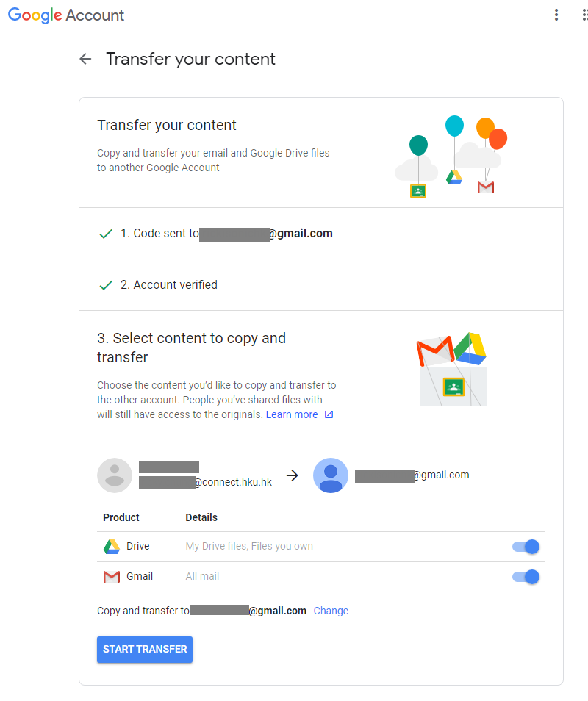The width and height of the screenshot is (588, 701).
Task: Click the Gmail and Drive illustration in step 3
Action: (x=451, y=369)
